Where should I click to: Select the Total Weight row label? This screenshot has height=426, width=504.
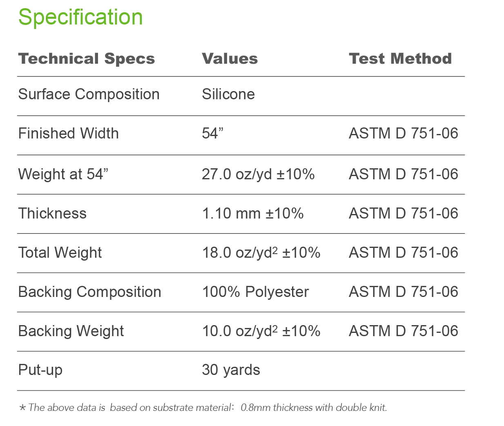60,253
